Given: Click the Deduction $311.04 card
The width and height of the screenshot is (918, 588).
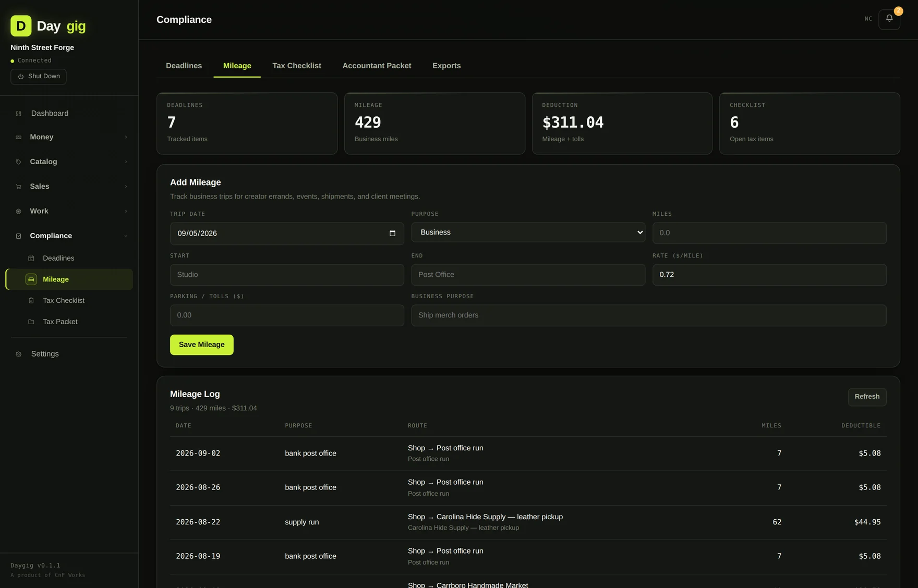Looking at the screenshot, I should tap(622, 124).
